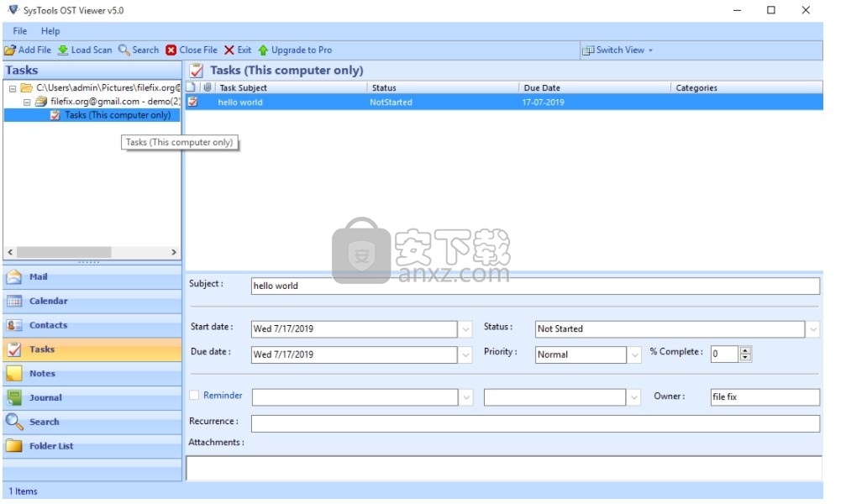This screenshot has width=846, height=504.
Task: Click the Notes section label
Action: [42, 374]
